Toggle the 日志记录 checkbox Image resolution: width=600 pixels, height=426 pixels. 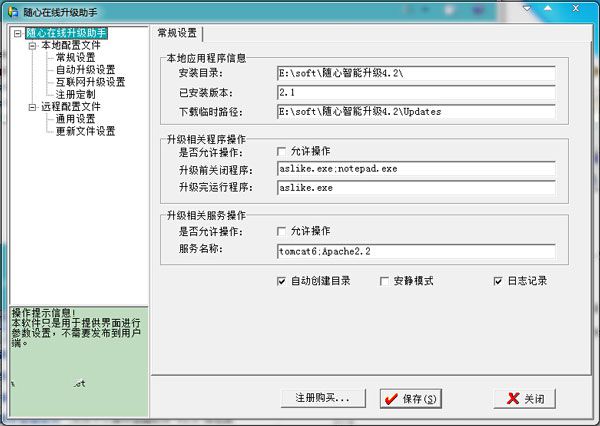pyautogui.click(x=498, y=282)
